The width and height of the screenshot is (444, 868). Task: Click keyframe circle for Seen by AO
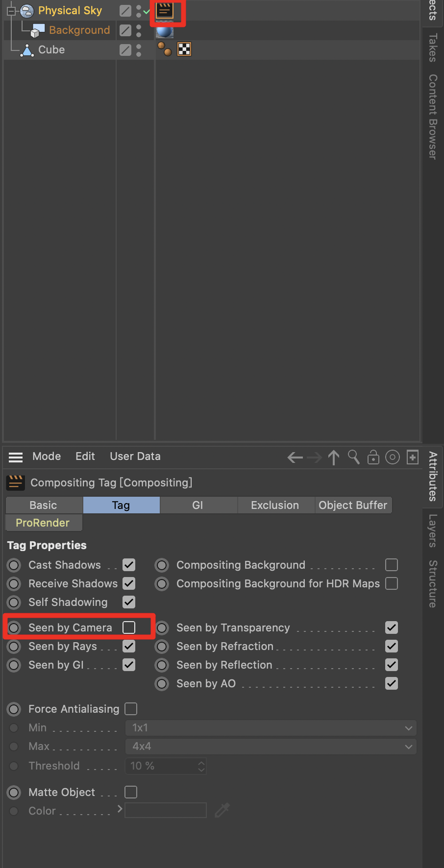(162, 684)
